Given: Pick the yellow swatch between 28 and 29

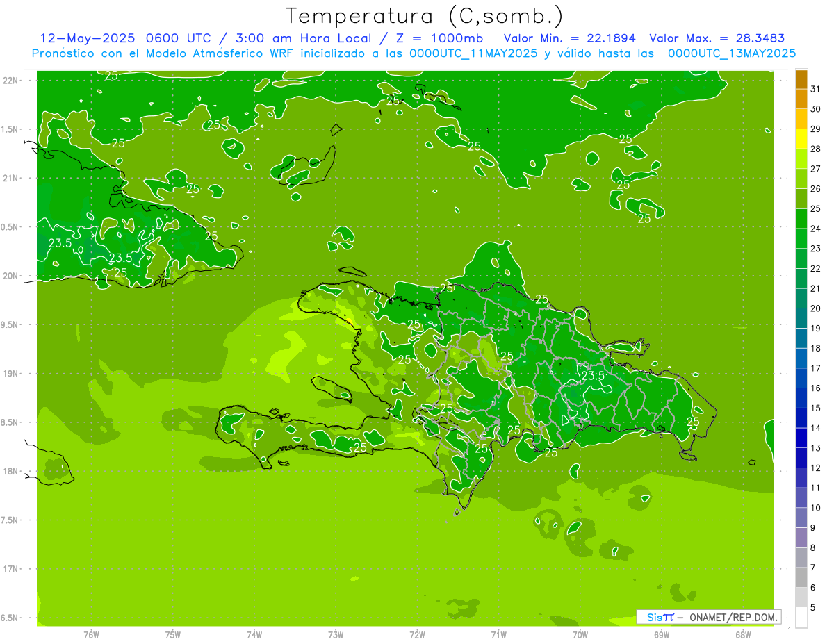Looking at the screenshot, I should [x=801, y=139].
